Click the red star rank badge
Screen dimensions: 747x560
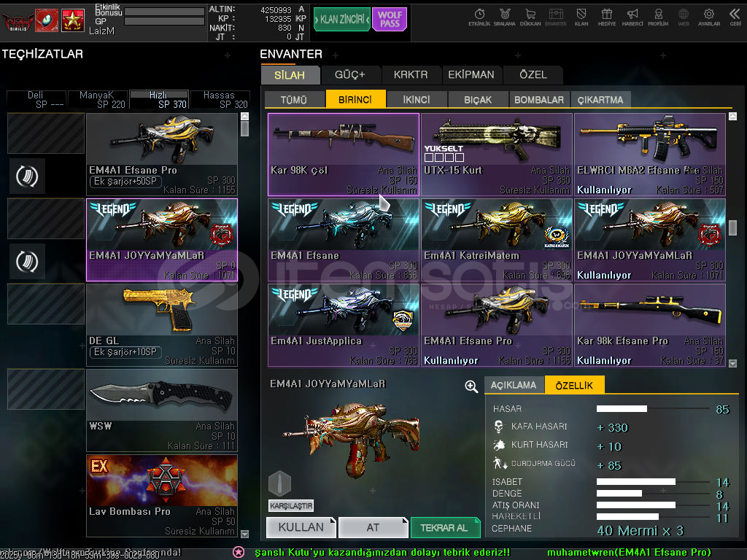72,20
